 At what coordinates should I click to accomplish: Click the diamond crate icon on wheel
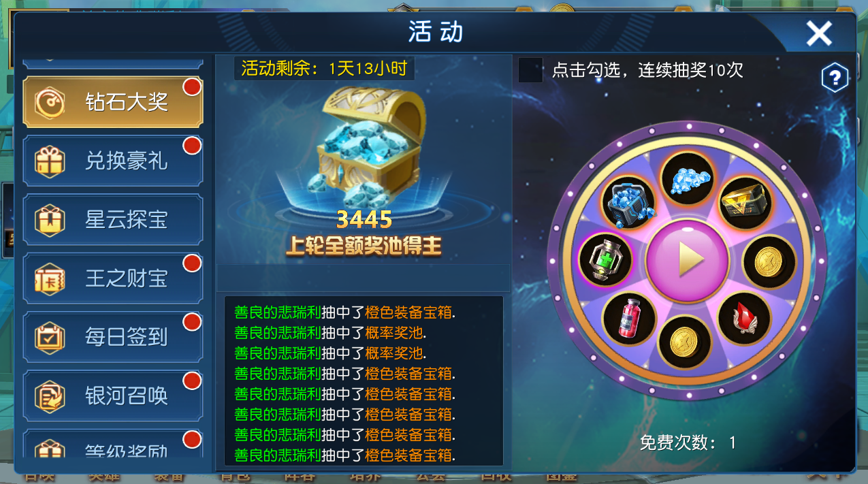tap(628, 202)
